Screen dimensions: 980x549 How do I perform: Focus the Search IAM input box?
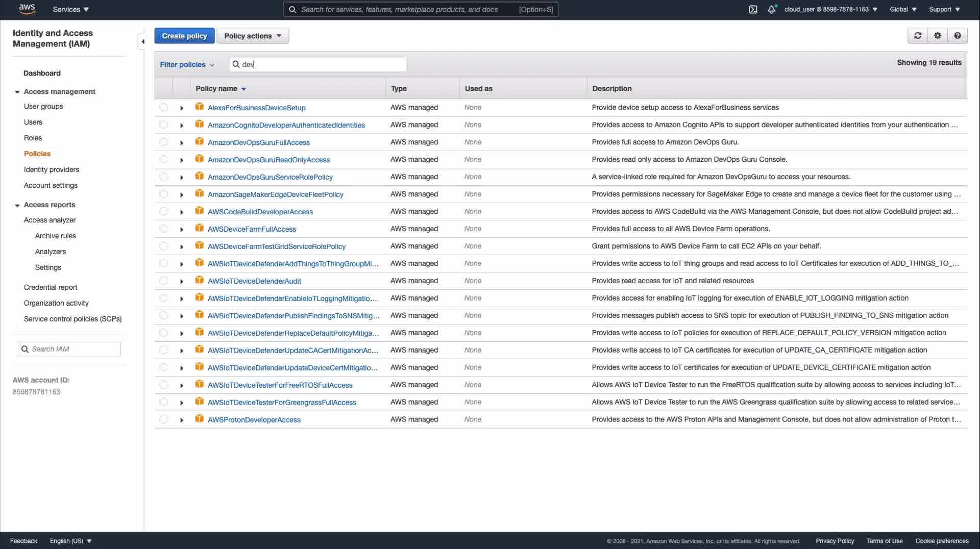tap(69, 349)
